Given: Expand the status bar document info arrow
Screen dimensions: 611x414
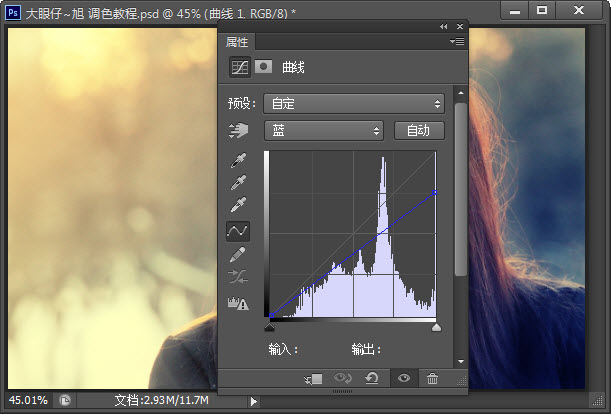Looking at the screenshot, I should tap(254, 401).
